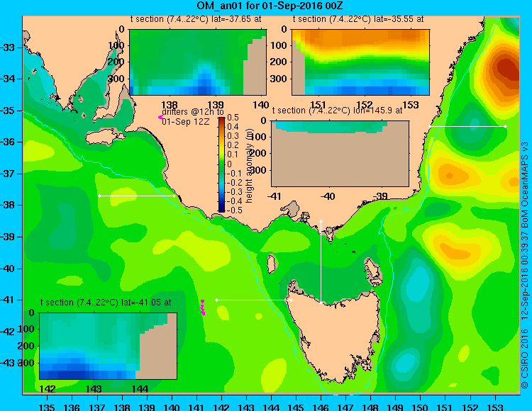Click the -37 latitude label on main axis
The height and width of the screenshot is (411, 532).
click(x=8, y=174)
